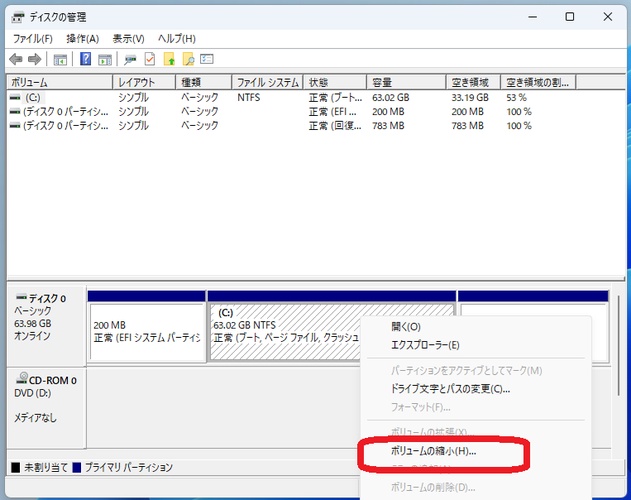The height and width of the screenshot is (500, 631).
Task: Maximize the Disk Management window
Action: click(x=569, y=17)
